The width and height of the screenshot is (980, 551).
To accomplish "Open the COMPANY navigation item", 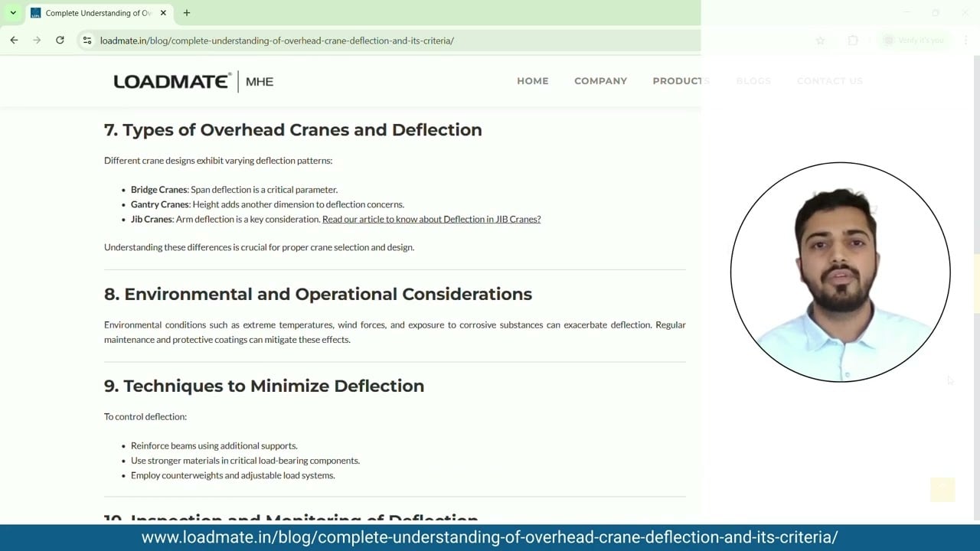I will [x=601, y=81].
